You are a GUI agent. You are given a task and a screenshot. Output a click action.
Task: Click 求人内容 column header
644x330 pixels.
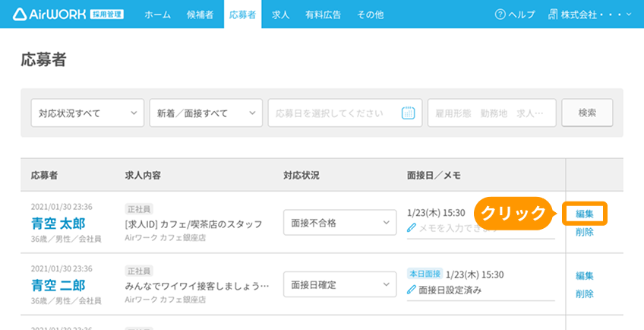(143, 176)
